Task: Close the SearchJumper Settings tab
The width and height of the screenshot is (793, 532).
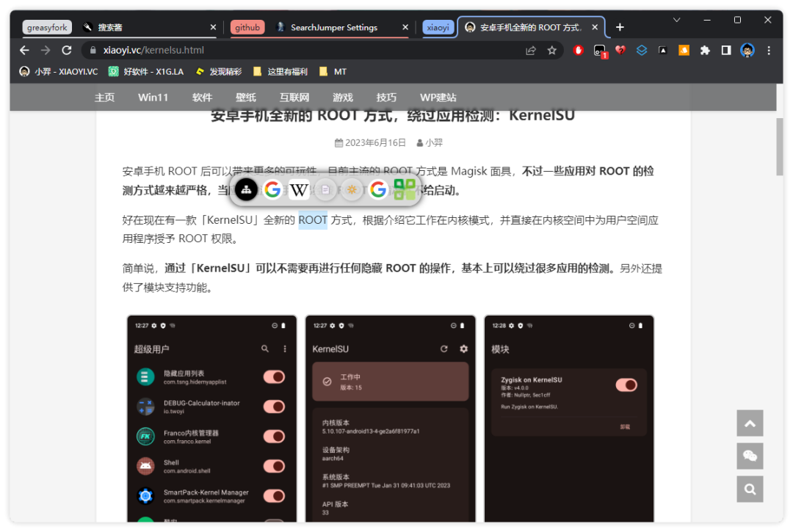Action: [x=405, y=27]
